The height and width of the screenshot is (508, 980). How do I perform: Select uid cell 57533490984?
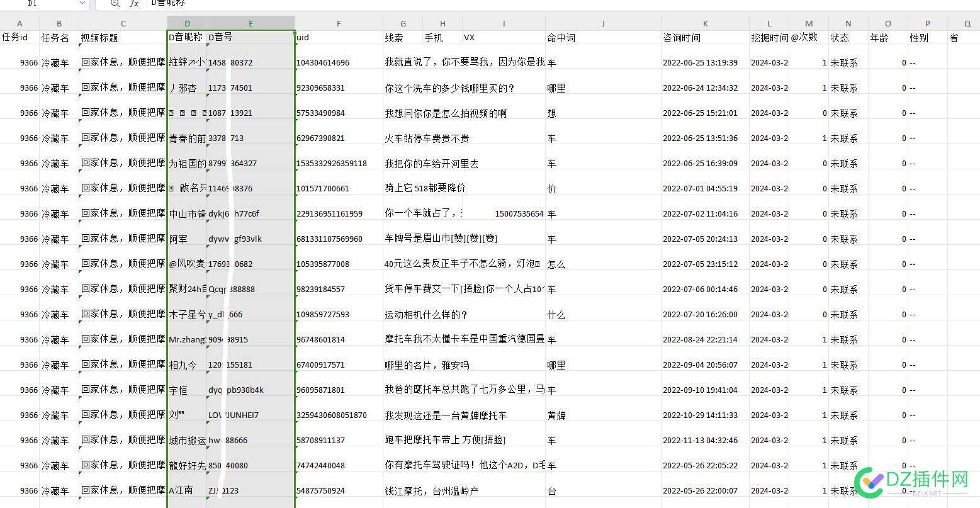pos(339,106)
